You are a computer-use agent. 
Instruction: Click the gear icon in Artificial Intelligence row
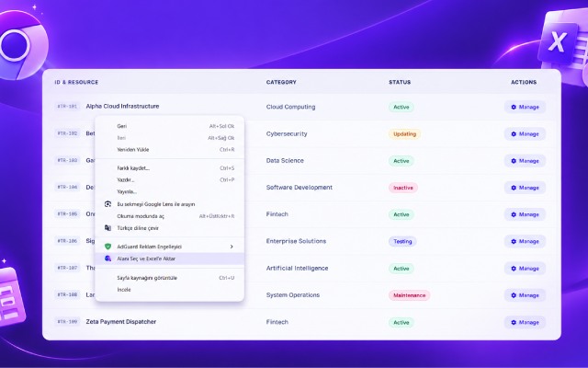[514, 269]
